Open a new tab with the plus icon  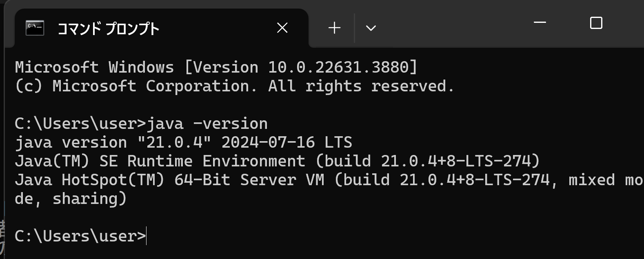[334, 28]
